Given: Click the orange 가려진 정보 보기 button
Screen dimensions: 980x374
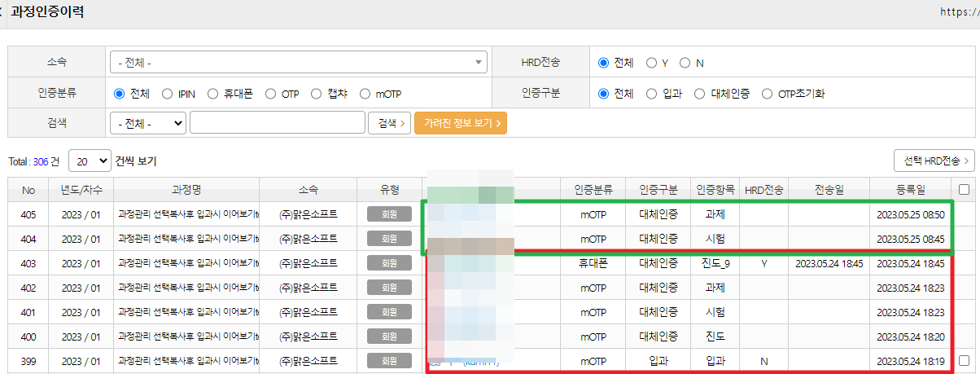Looking at the screenshot, I should pyautogui.click(x=460, y=123).
